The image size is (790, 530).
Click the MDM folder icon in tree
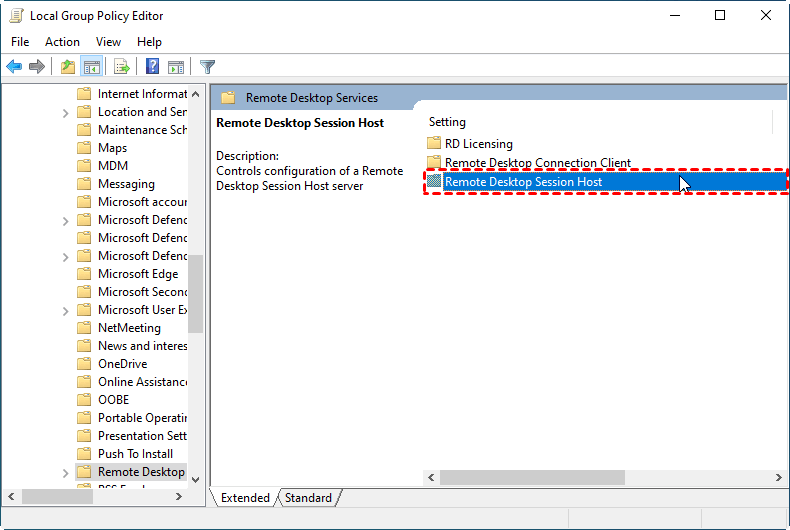click(84, 166)
